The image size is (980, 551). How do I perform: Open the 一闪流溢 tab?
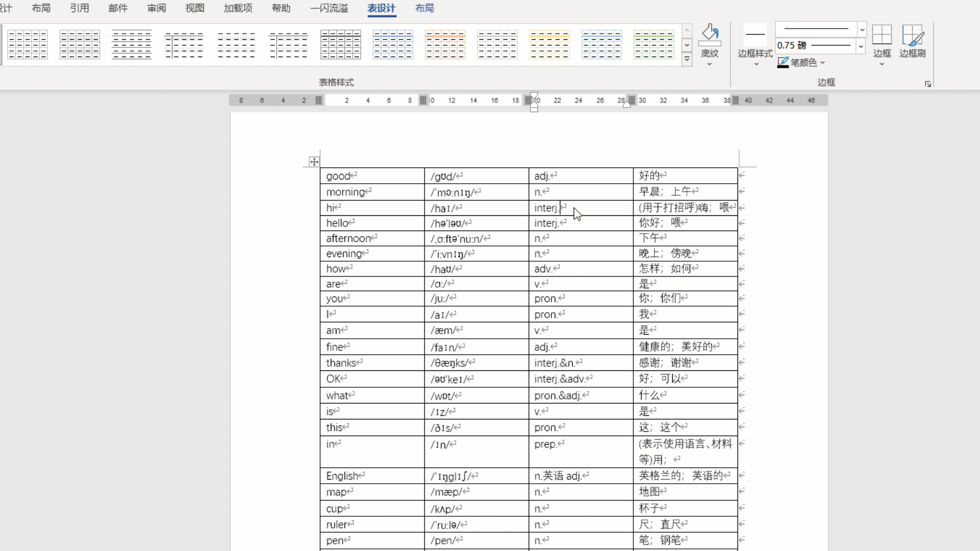(329, 8)
